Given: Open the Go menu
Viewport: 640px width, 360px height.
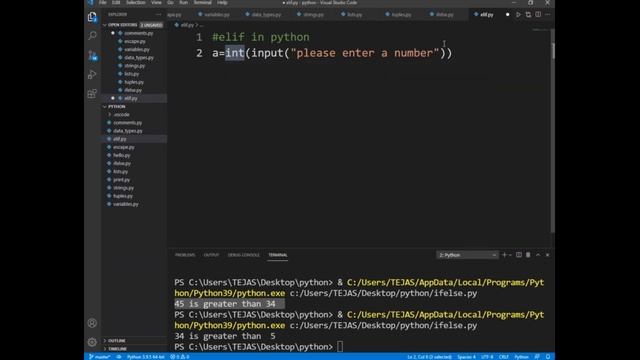Looking at the screenshot, I should coord(170,2).
